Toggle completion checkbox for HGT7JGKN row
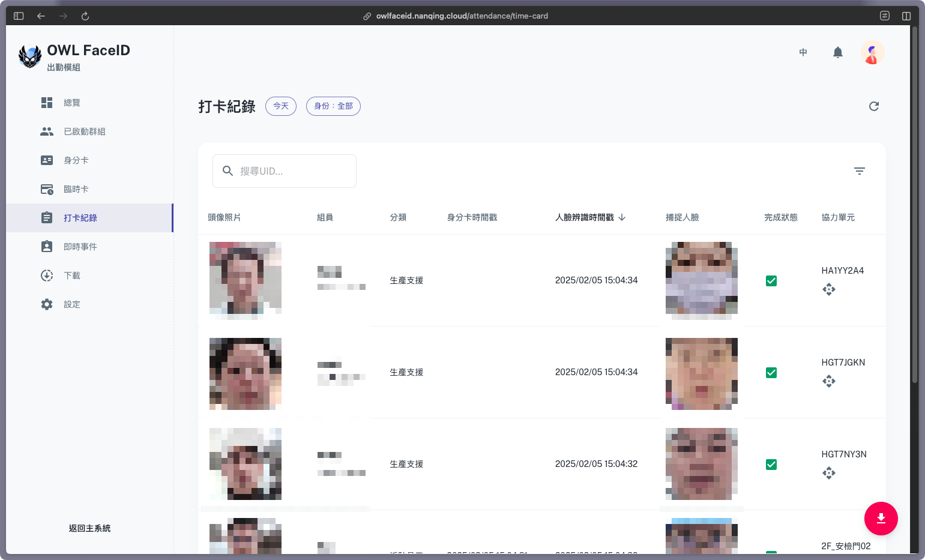This screenshot has width=925, height=560. point(771,373)
